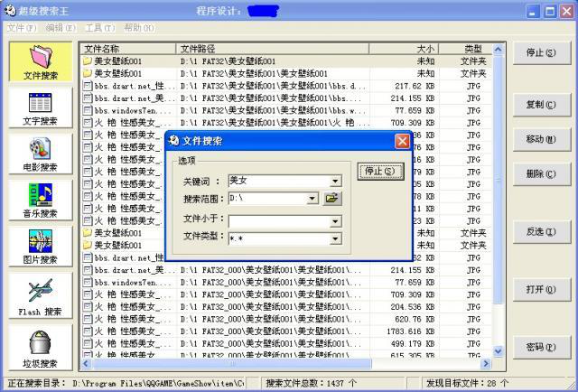Click the 复制(C) copy button
The image size is (578, 392).
[x=541, y=105]
